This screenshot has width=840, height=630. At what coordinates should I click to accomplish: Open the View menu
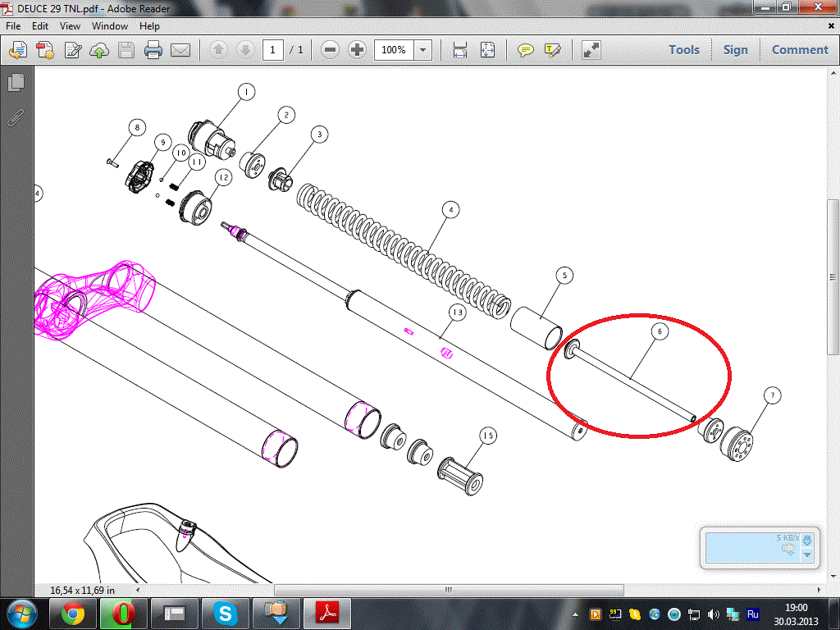click(70, 26)
